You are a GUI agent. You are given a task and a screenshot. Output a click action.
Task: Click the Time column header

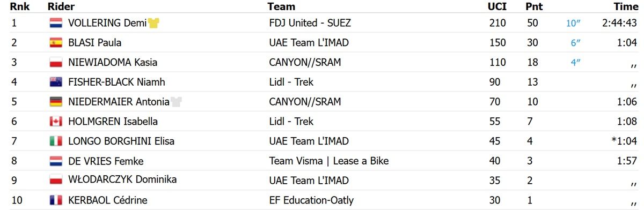[625, 6]
